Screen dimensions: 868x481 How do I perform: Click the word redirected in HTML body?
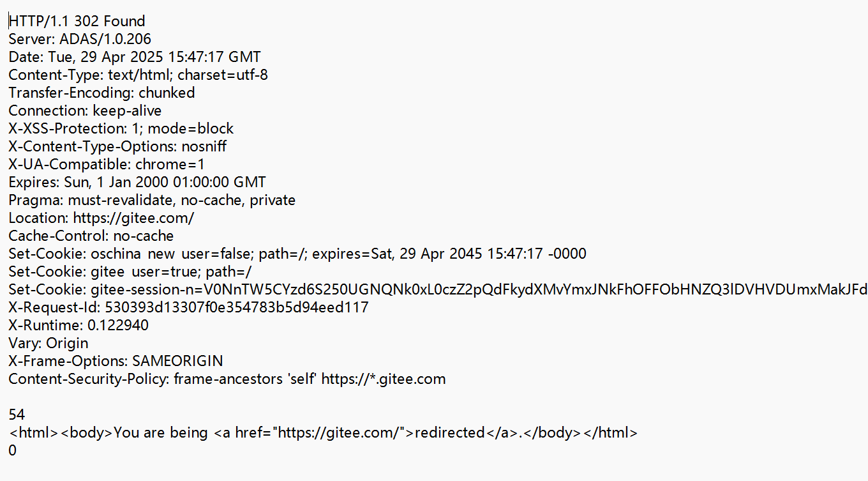[x=450, y=432]
